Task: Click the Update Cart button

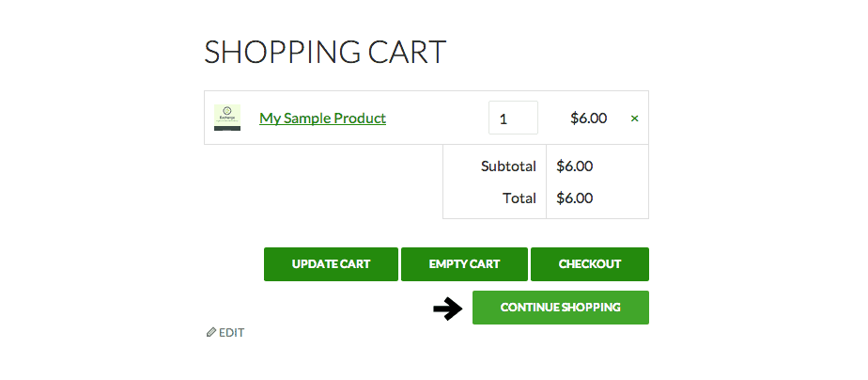Action: (331, 264)
